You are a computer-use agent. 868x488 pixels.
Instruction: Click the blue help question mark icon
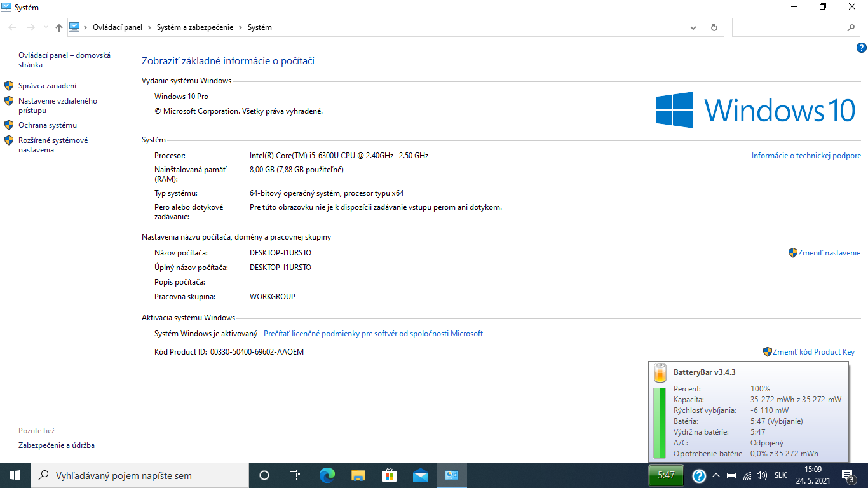click(862, 48)
